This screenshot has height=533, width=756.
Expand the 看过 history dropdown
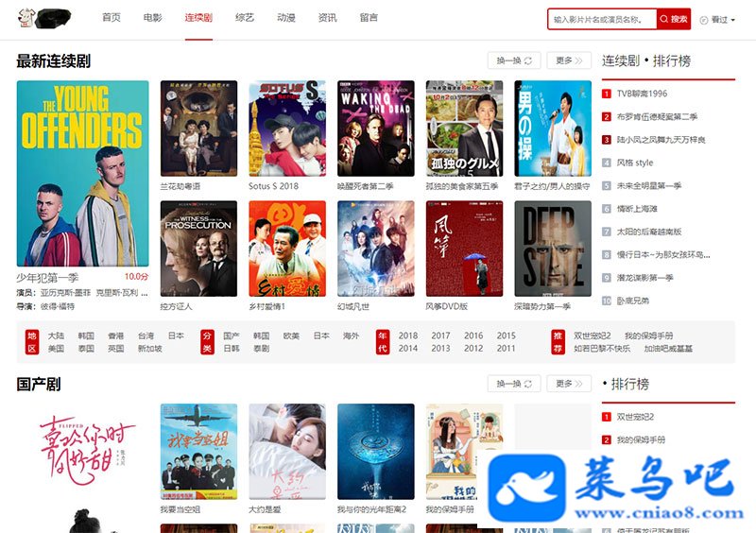click(x=717, y=20)
